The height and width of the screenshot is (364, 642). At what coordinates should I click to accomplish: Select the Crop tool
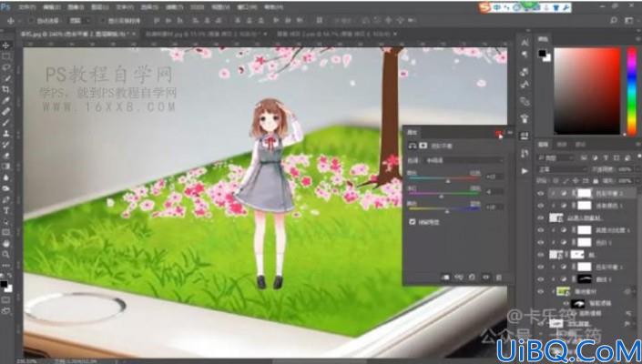[6, 89]
